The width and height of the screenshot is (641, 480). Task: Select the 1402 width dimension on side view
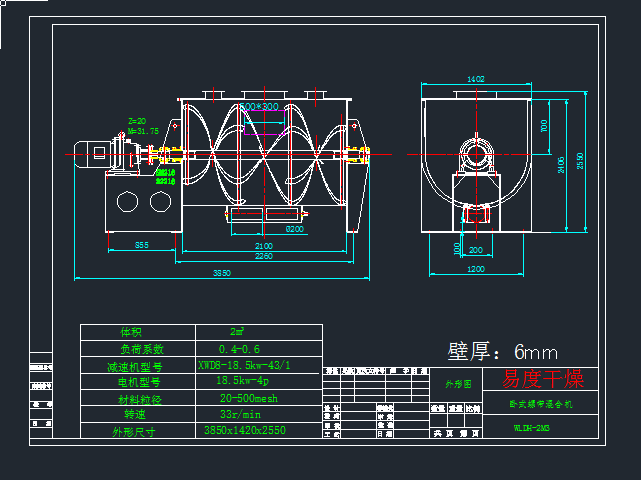(476, 79)
